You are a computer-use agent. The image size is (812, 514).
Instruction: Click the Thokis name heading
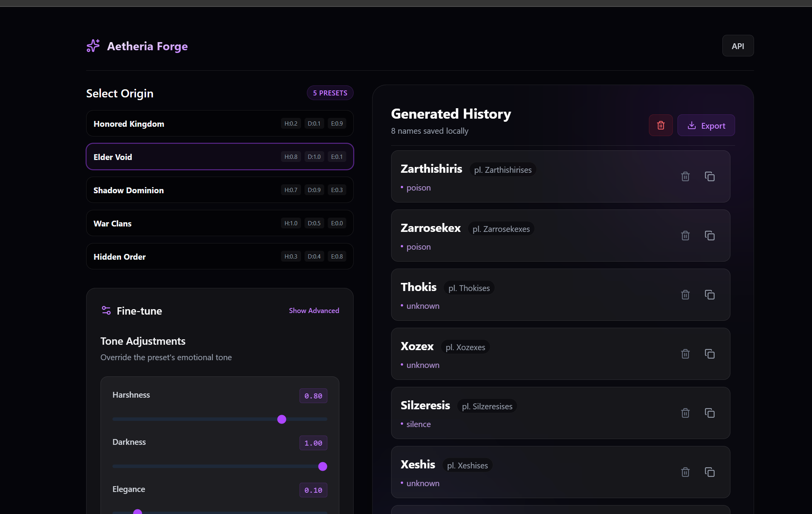tap(419, 287)
